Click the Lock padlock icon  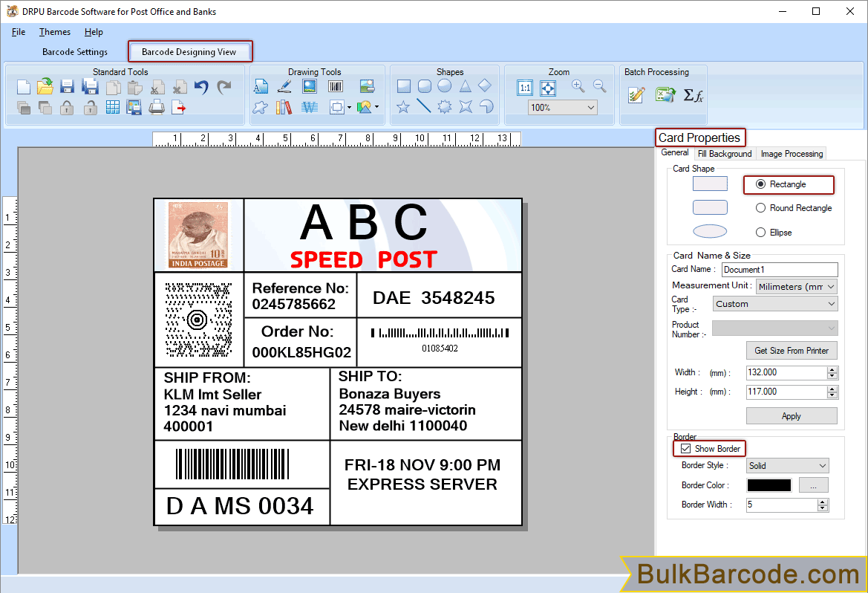point(67,108)
